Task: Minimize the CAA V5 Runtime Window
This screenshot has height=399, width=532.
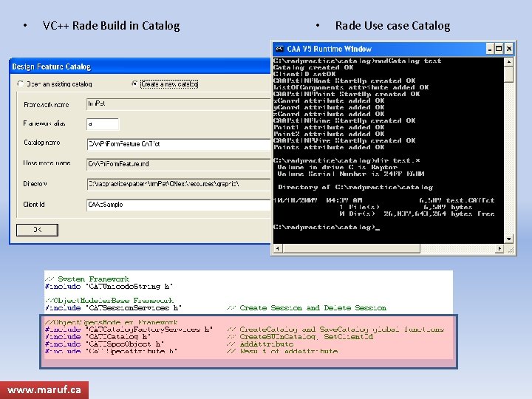Action: point(490,49)
